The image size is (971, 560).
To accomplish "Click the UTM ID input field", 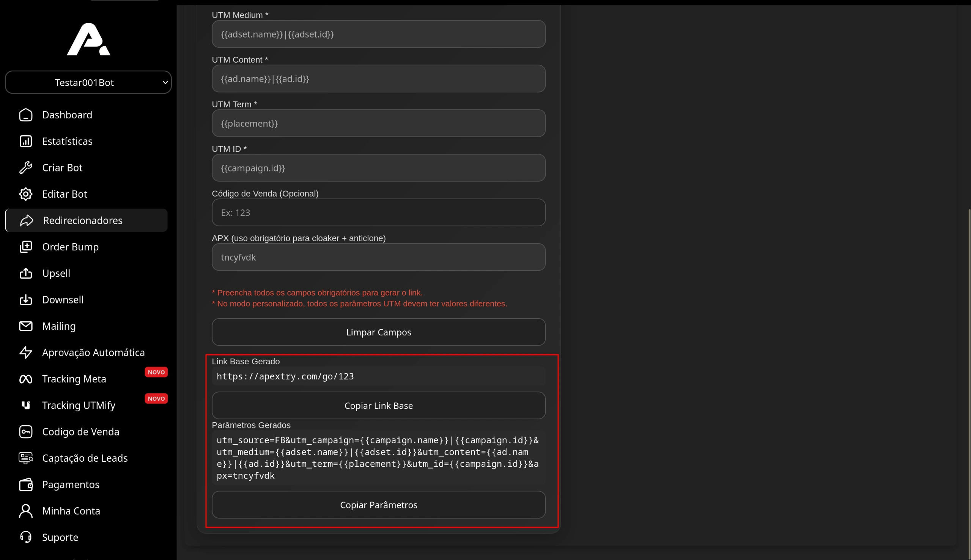I will [x=378, y=168].
